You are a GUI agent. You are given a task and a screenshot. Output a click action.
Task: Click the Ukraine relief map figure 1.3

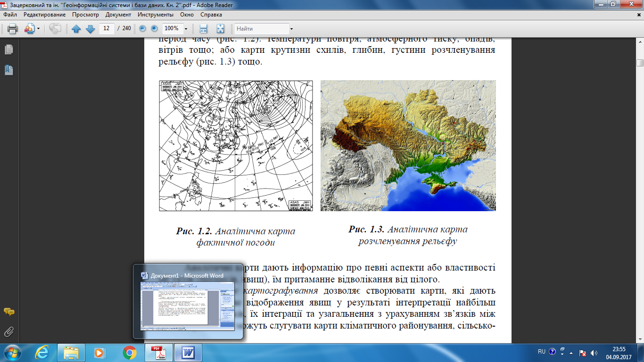[x=408, y=146]
